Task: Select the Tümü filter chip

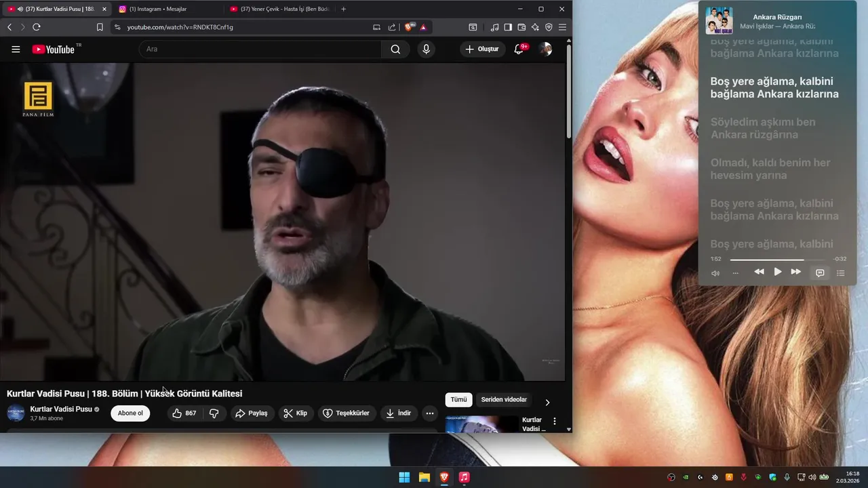Action: [459, 399]
